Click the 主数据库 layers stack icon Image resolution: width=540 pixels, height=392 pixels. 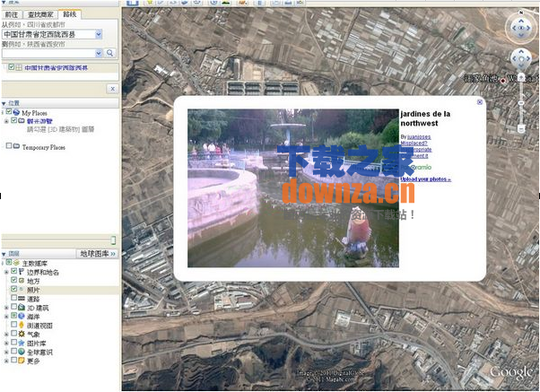[16, 263]
